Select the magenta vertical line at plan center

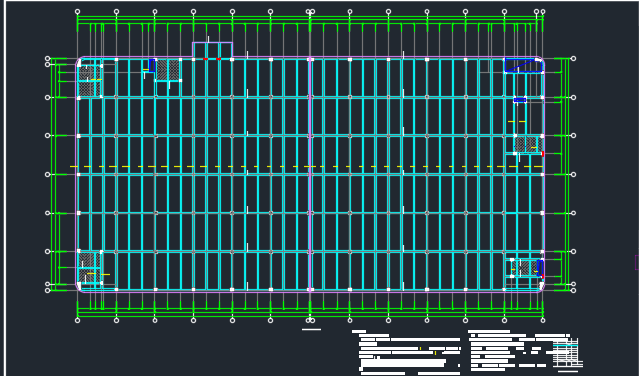click(x=311, y=174)
